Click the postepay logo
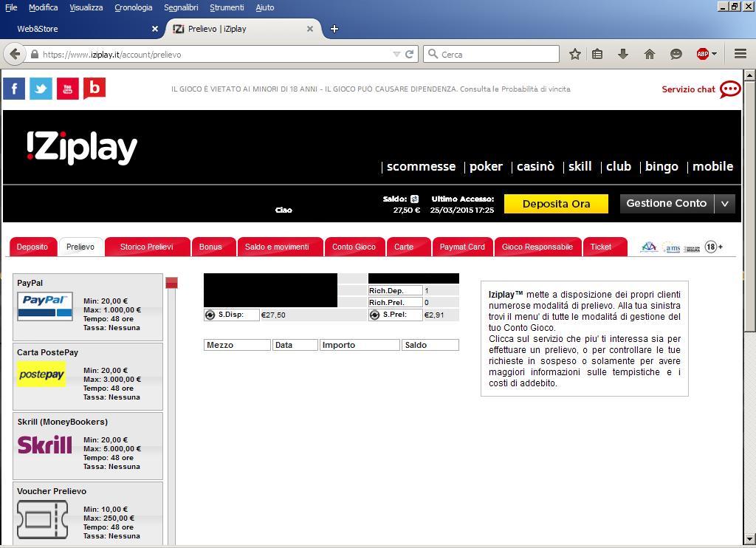The image size is (756, 548). tap(41, 374)
